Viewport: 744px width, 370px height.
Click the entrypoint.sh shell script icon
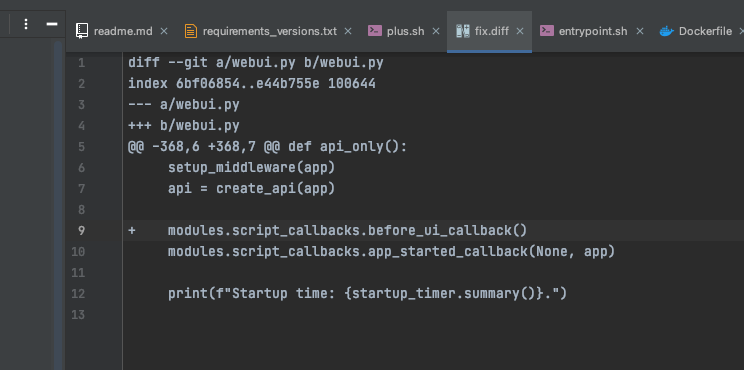pyautogui.click(x=547, y=31)
